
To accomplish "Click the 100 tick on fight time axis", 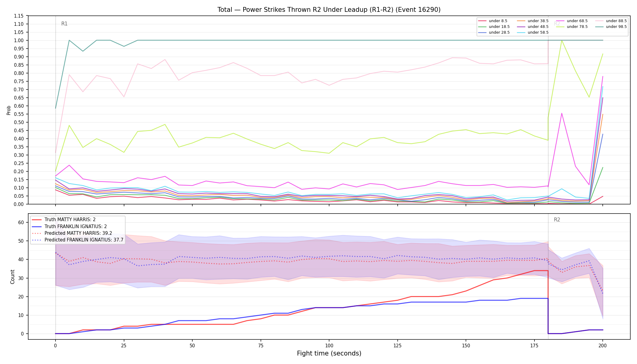I will click(329, 345).
